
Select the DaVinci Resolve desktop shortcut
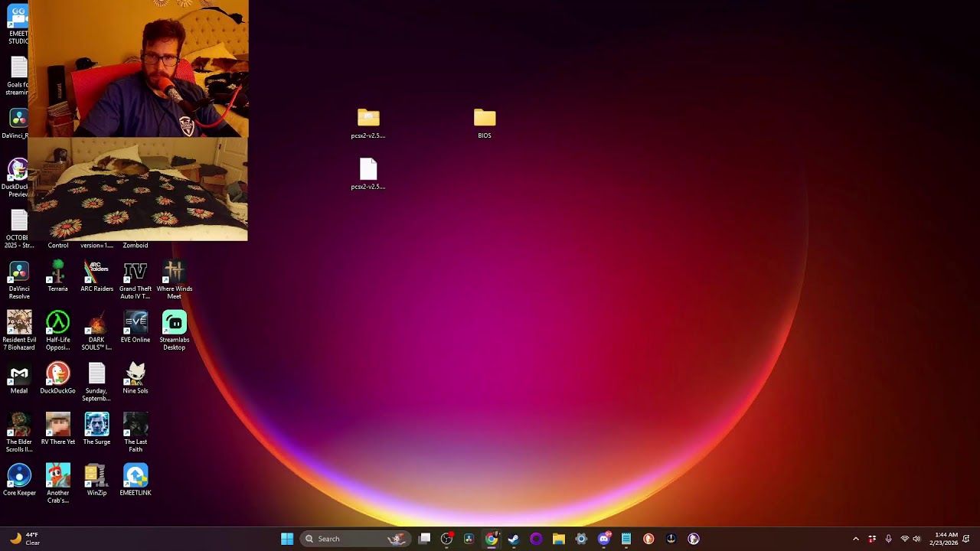(x=19, y=280)
